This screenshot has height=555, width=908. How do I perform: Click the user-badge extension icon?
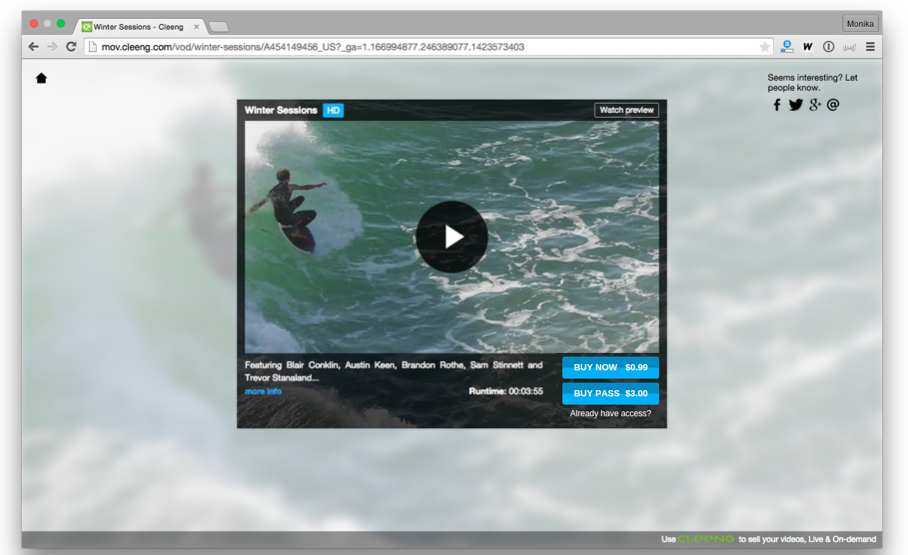pyautogui.click(x=786, y=47)
